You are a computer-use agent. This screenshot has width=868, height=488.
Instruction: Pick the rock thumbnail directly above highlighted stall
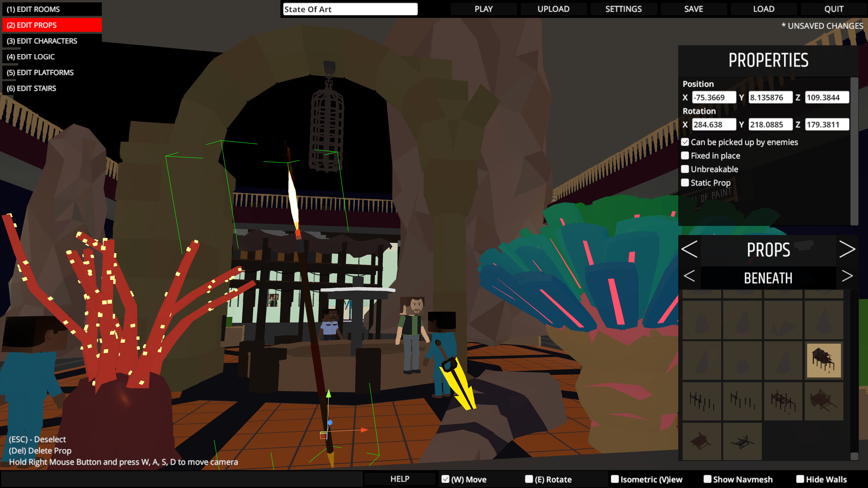coord(824,320)
